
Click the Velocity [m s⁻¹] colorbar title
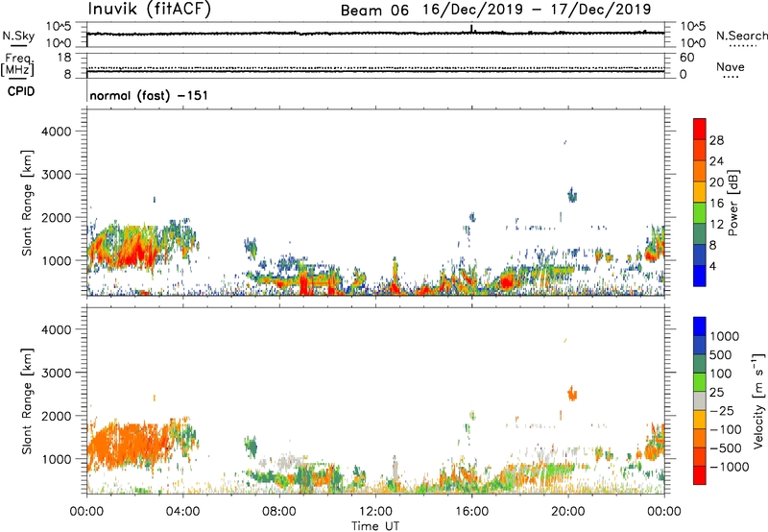[758, 400]
